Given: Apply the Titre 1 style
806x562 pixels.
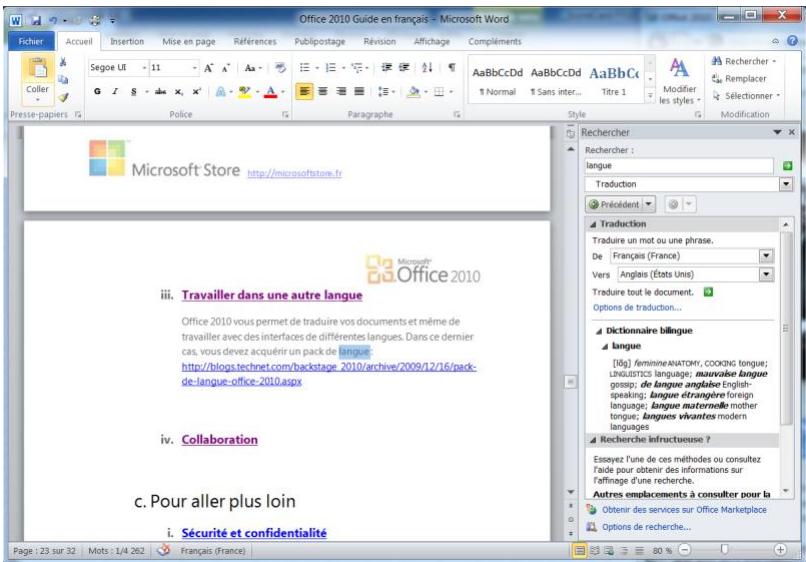Looking at the screenshot, I should 614,80.
